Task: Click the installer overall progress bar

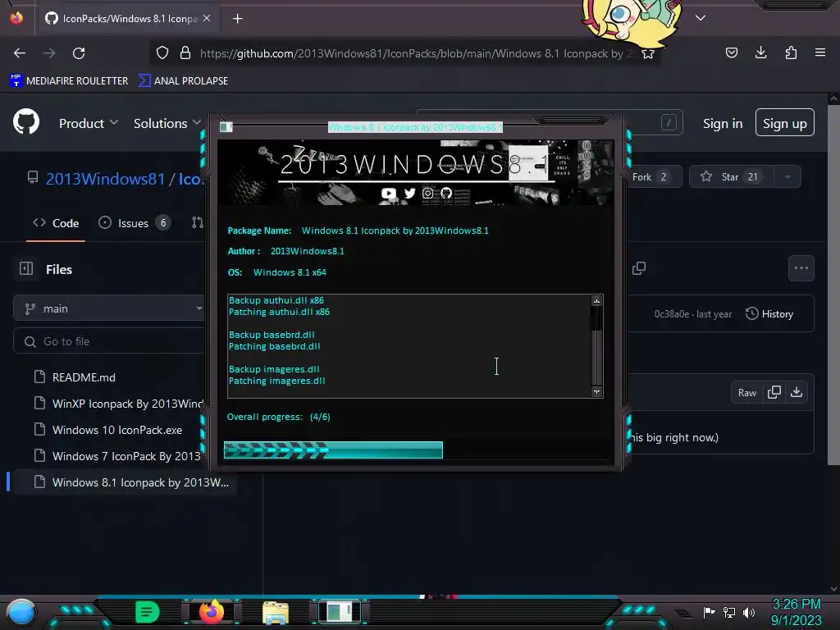Action: [x=416, y=450]
